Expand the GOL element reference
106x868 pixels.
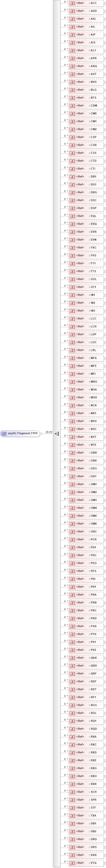(105, 279)
